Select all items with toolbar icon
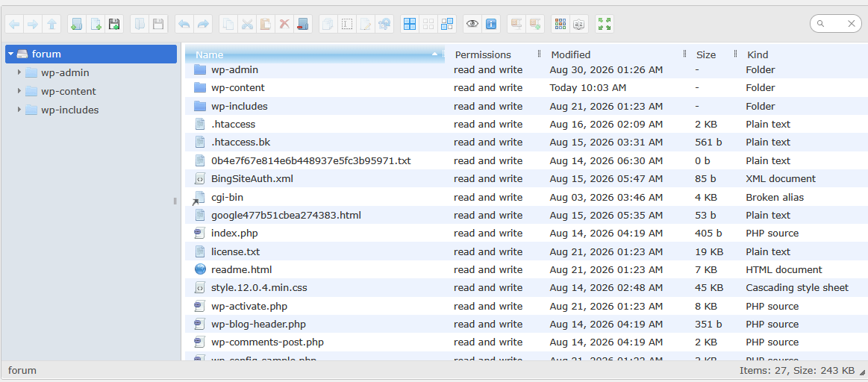This screenshot has height=382, width=868. coord(410,24)
